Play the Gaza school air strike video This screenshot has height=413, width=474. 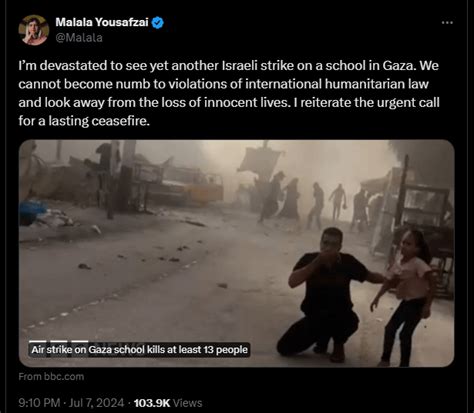pyautogui.click(x=237, y=253)
